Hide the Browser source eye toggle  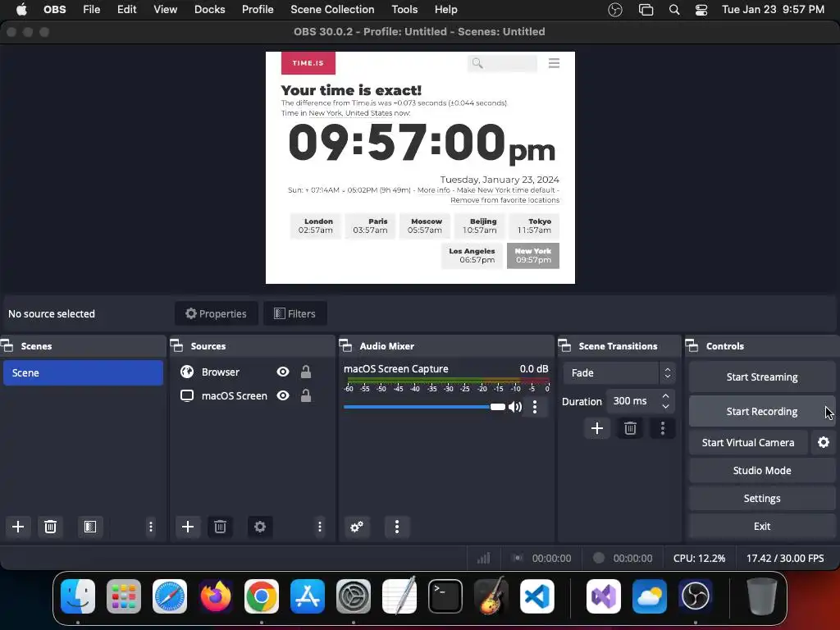(x=283, y=372)
